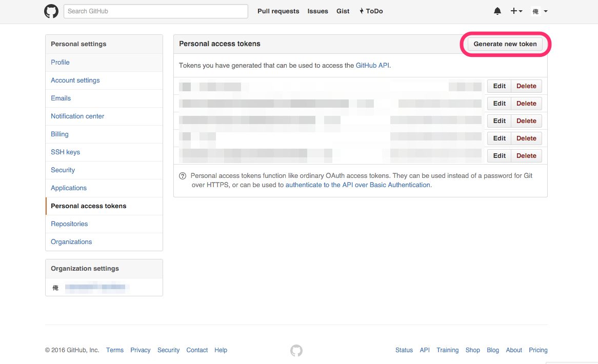Screen dimensions: 598x364
Task: Select Issues in the header menu
Action: [317, 11]
